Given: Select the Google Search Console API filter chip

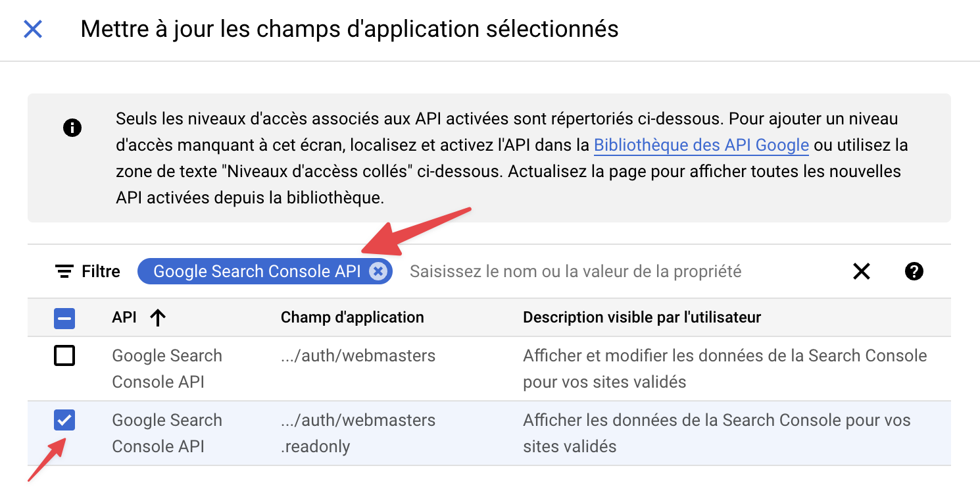Looking at the screenshot, I should click(257, 271).
